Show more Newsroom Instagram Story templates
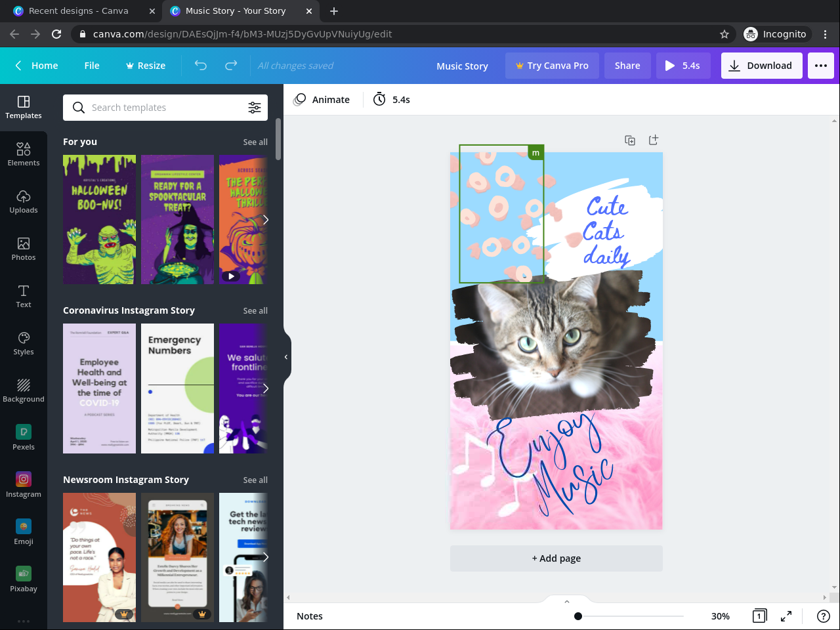840x630 pixels. tap(265, 557)
